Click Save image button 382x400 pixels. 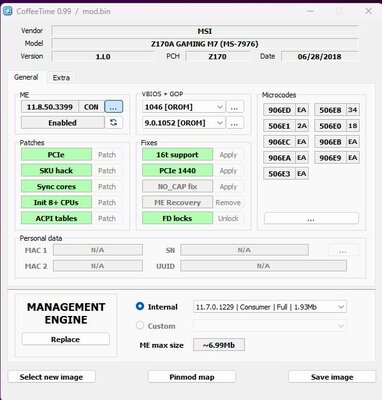[x=332, y=377]
